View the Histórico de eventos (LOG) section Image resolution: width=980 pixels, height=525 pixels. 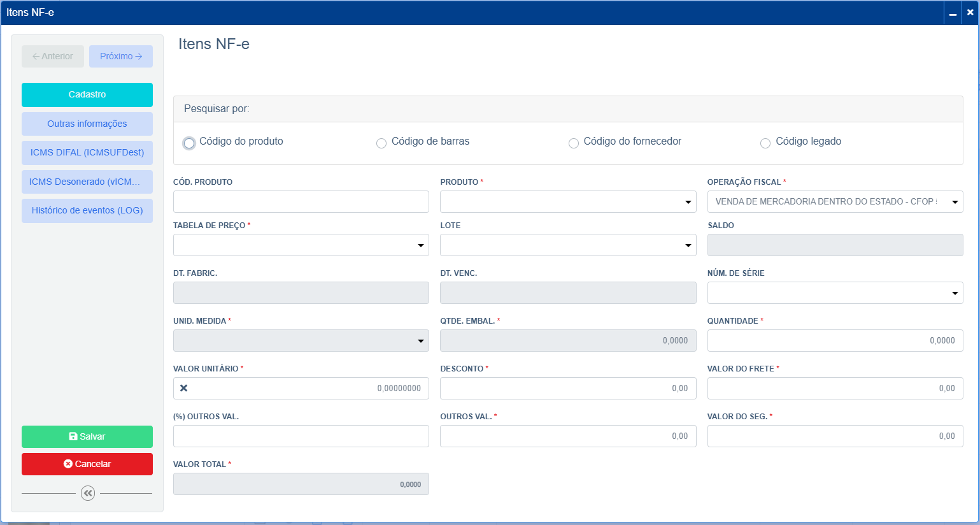point(87,210)
